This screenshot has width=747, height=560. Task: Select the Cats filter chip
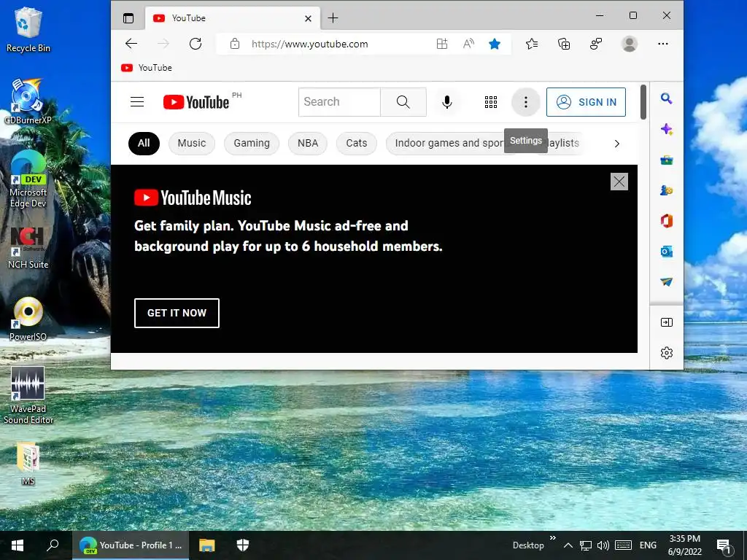356,144
